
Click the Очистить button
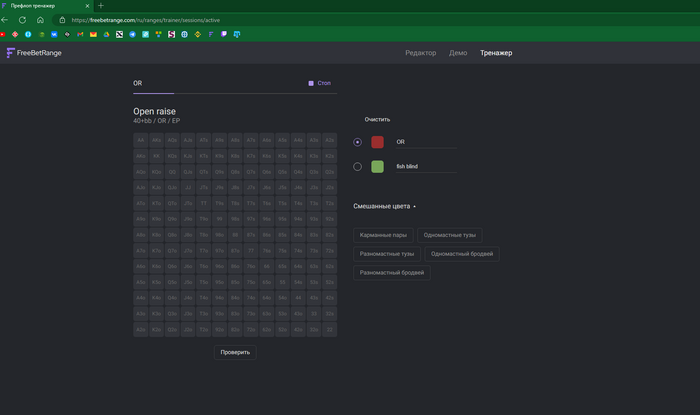coord(377,120)
